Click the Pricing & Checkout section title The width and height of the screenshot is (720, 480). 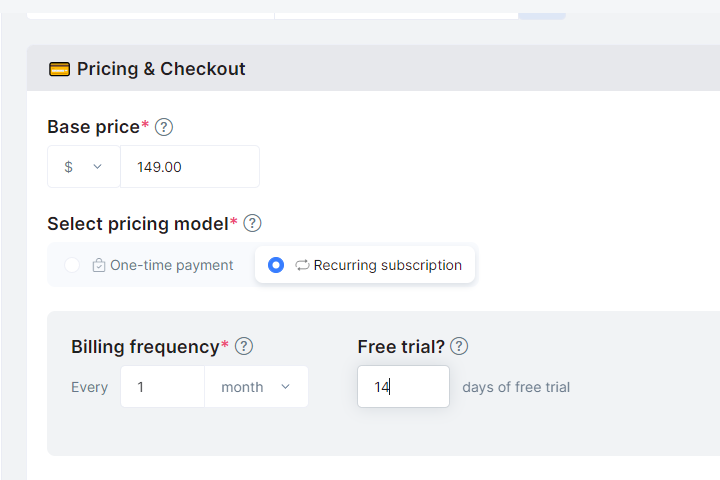161,69
